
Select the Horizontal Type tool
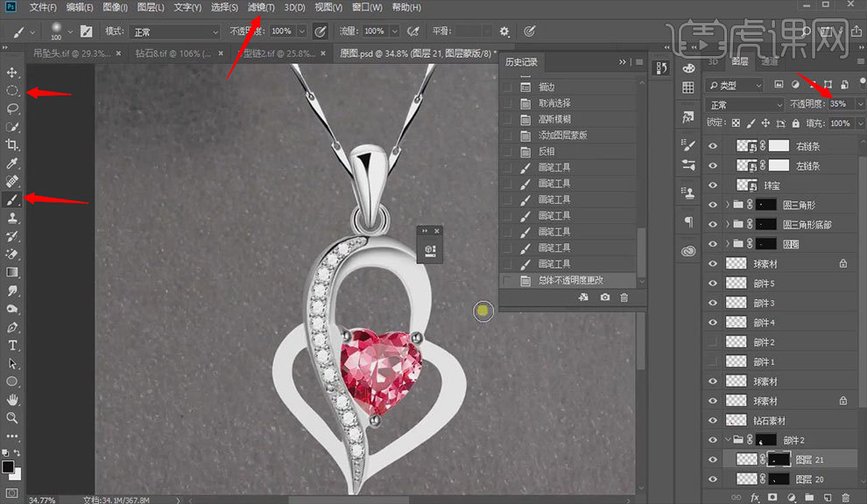point(12,346)
